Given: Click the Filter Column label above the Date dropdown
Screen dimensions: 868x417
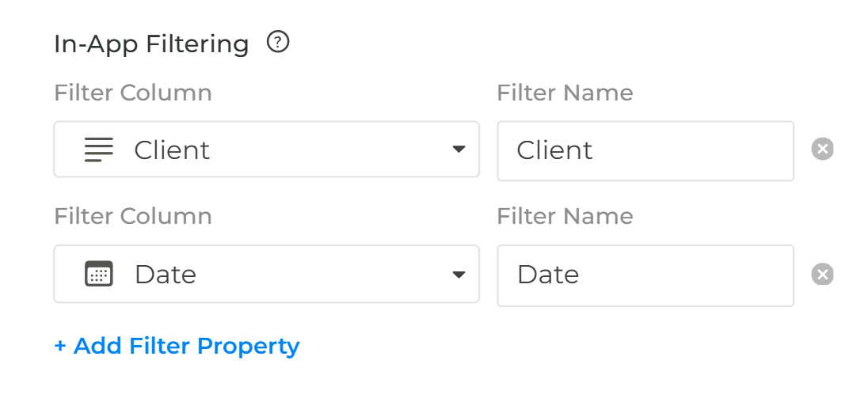Looking at the screenshot, I should tap(133, 216).
